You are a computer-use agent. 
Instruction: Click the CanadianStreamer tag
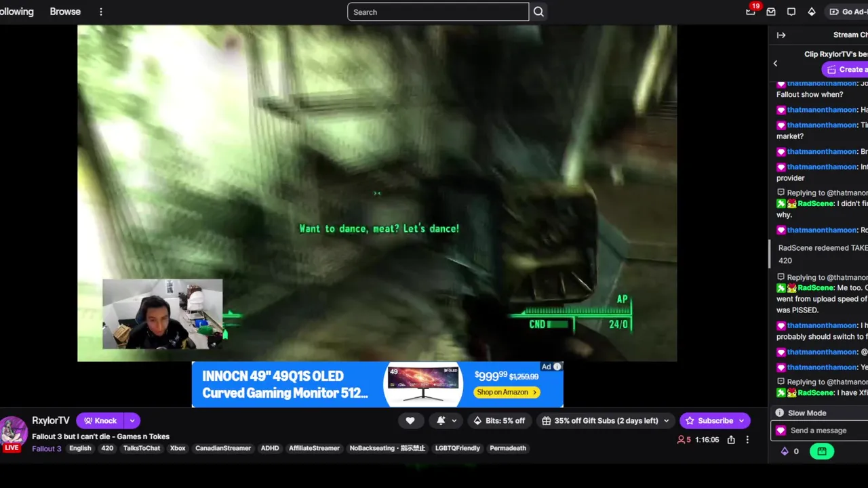pos(223,449)
